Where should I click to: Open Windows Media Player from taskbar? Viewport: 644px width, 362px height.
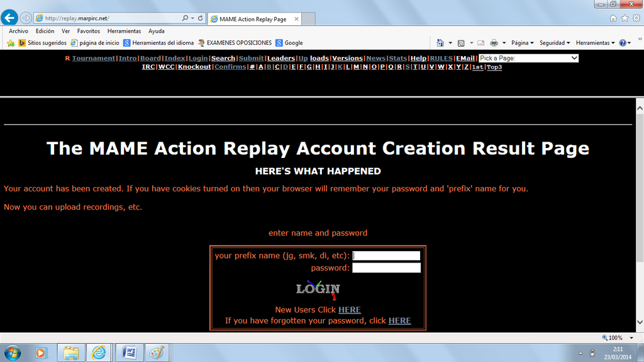[x=40, y=353]
